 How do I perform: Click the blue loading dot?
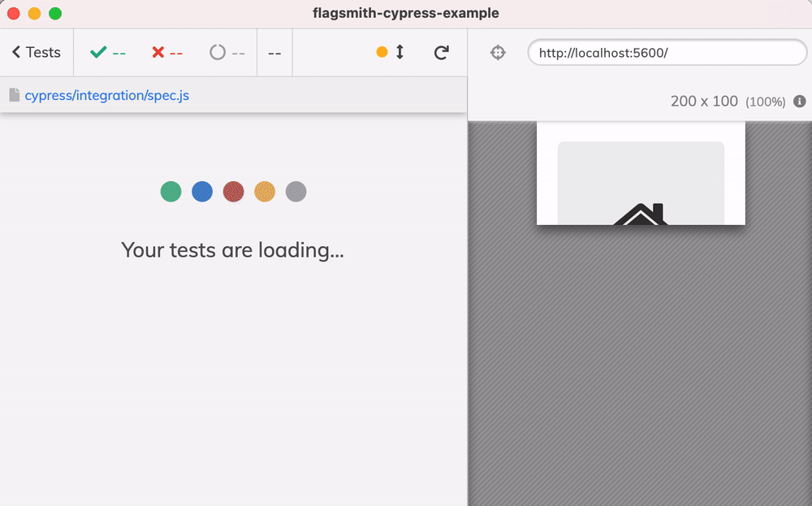click(202, 192)
